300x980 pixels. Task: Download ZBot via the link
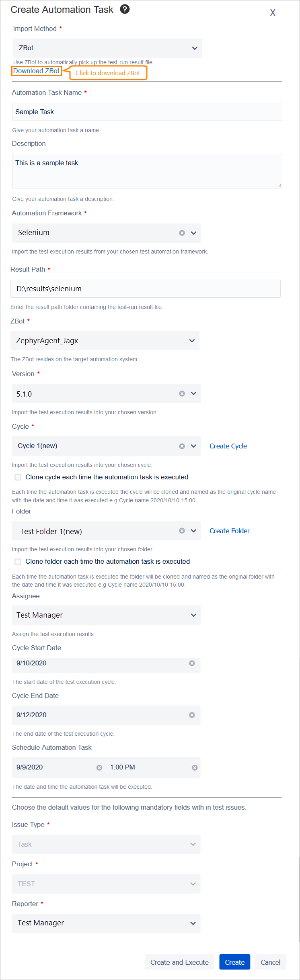point(36,71)
